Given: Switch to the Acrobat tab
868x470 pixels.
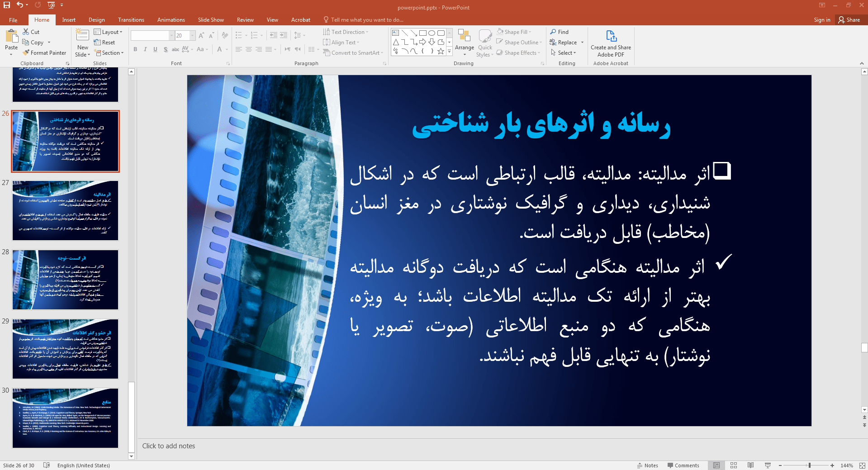Looking at the screenshot, I should [301, 20].
